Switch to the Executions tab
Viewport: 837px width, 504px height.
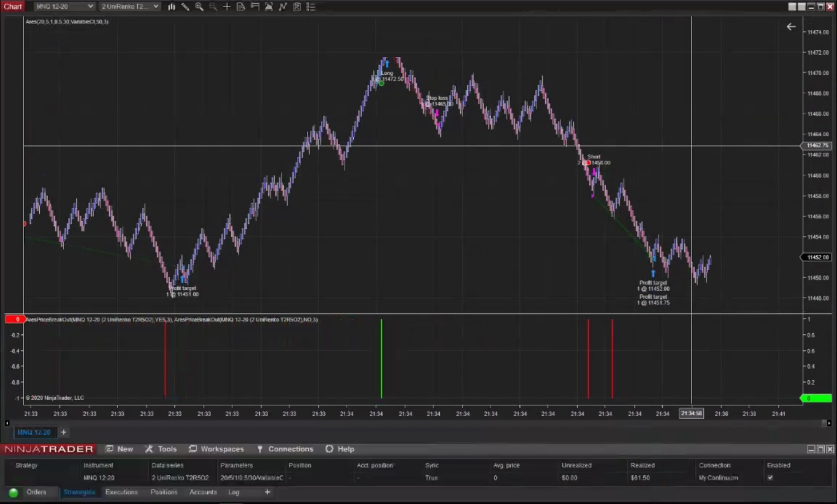pyautogui.click(x=122, y=492)
